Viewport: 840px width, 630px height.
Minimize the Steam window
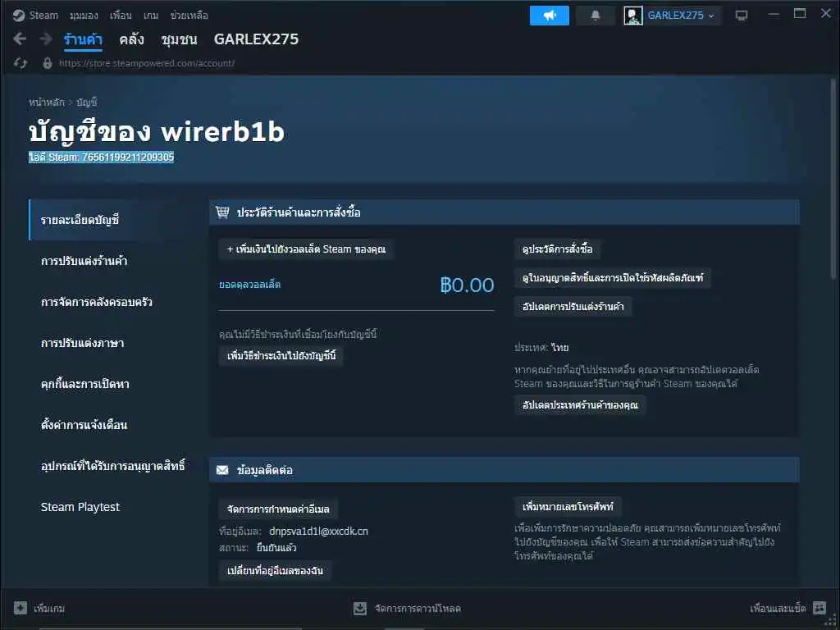tap(773, 15)
